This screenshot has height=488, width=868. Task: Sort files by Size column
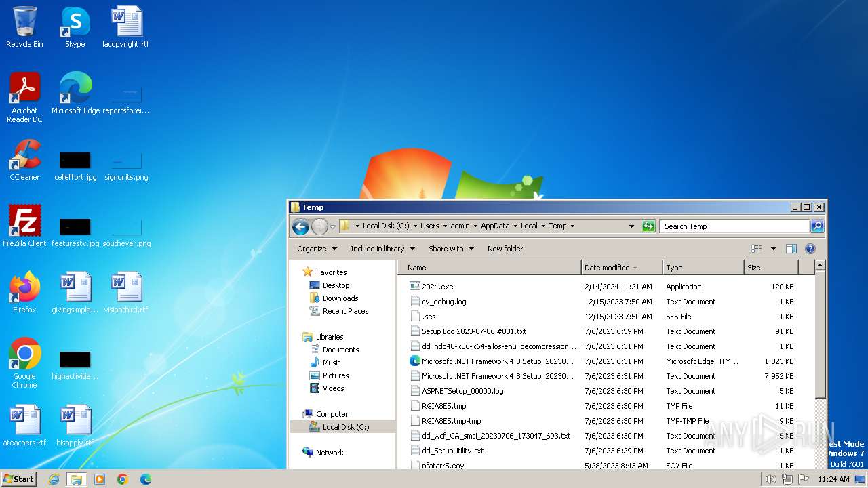point(771,268)
